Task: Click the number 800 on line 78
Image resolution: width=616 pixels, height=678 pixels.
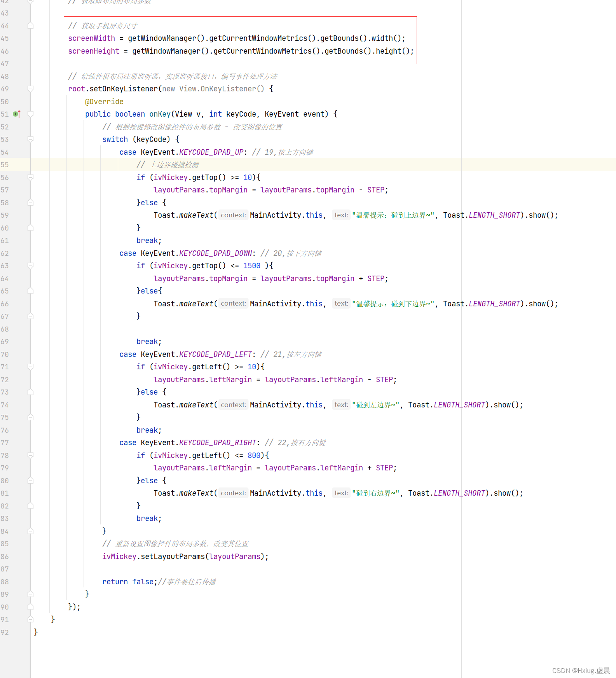Action: (x=254, y=455)
